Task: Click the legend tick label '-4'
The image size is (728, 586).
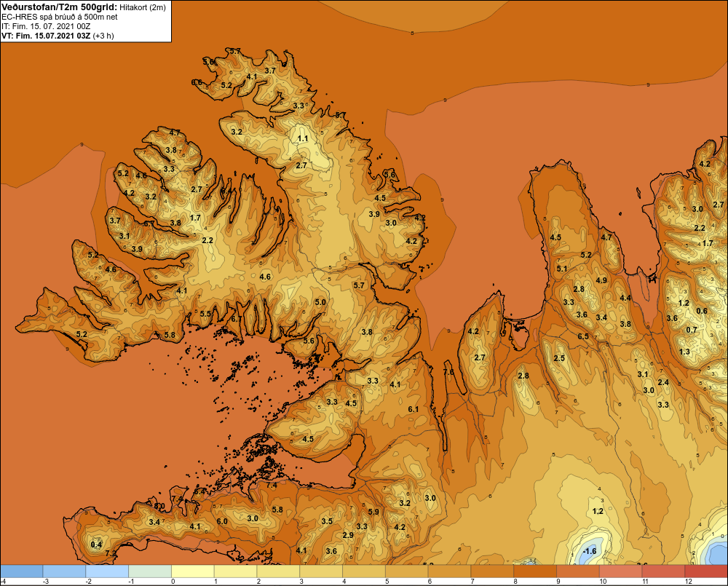Action: (x=3, y=582)
